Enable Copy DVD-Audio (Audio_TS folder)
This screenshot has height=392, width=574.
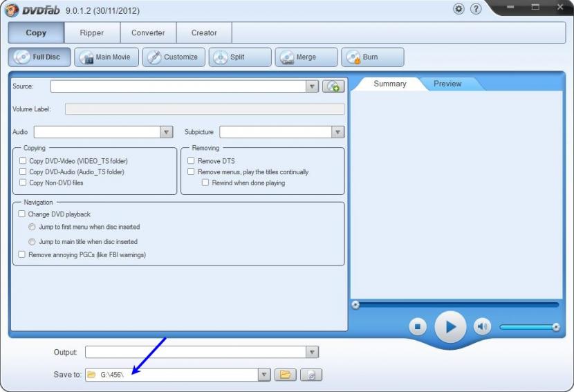coord(23,171)
